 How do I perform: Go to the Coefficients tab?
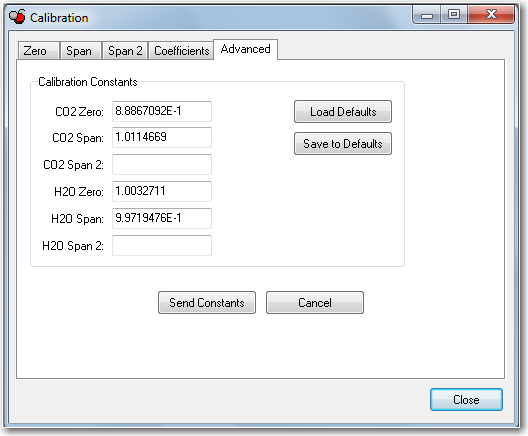pyautogui.click(x=181, y=51)
